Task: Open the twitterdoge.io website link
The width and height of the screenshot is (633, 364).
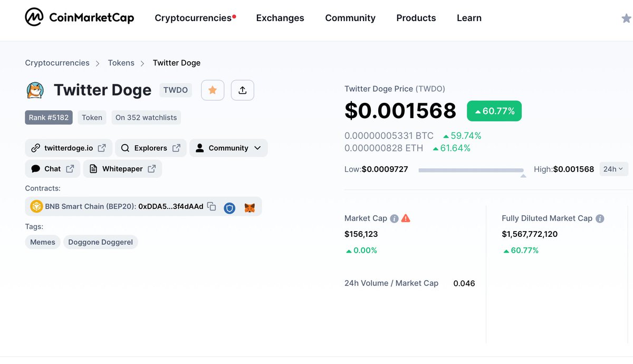Action: [69, 148]
